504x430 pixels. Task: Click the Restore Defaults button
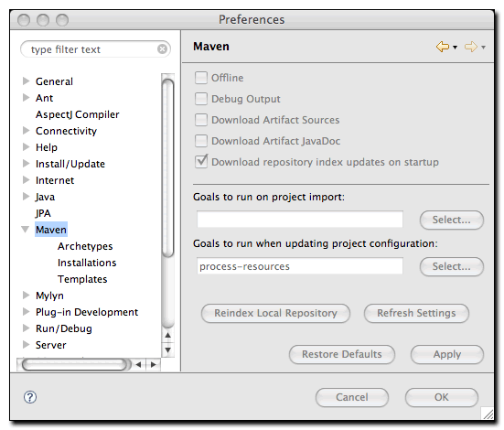[x=342, y=354]
